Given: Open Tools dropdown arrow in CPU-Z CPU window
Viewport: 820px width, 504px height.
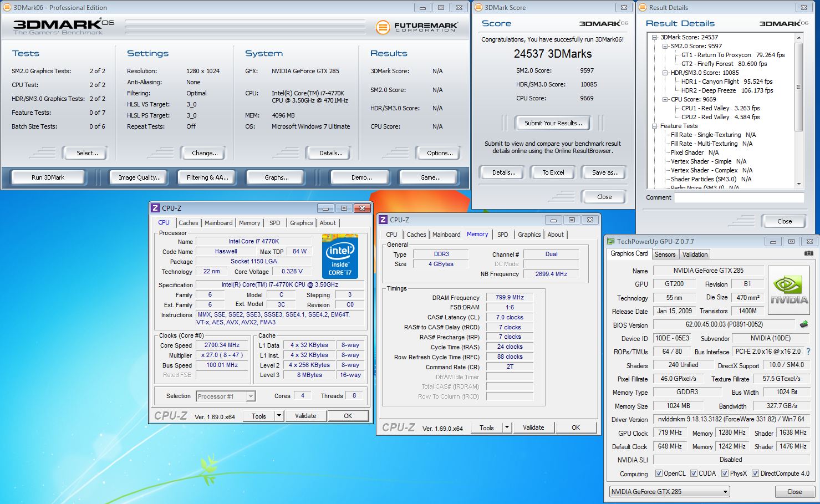Looking at the screenshot, I should (279, 416).
